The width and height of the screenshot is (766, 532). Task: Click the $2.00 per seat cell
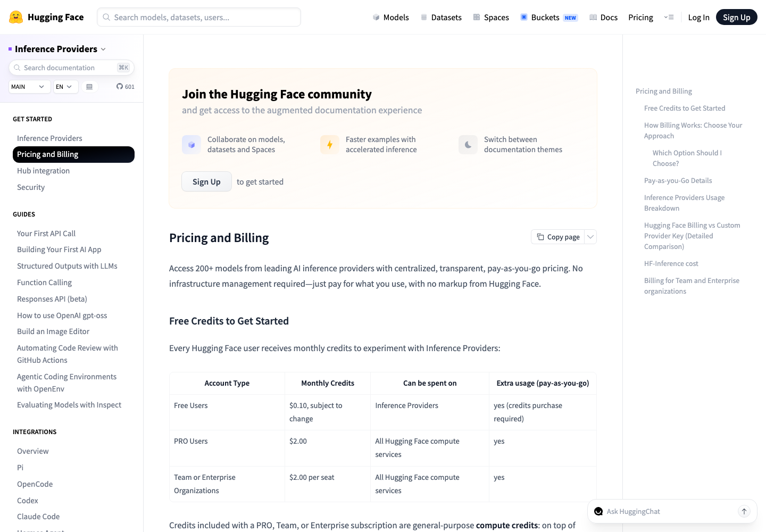click(x=328, y=484)
